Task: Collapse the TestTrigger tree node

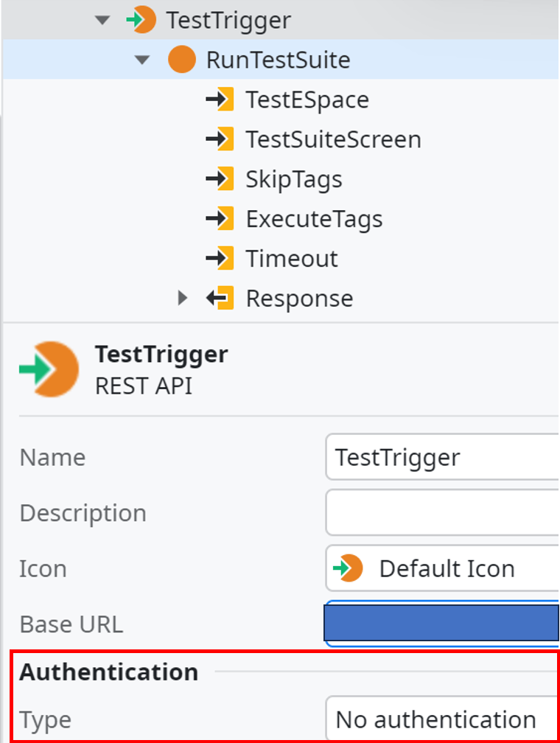Action: pyautogui.click(x=102, y=21)
